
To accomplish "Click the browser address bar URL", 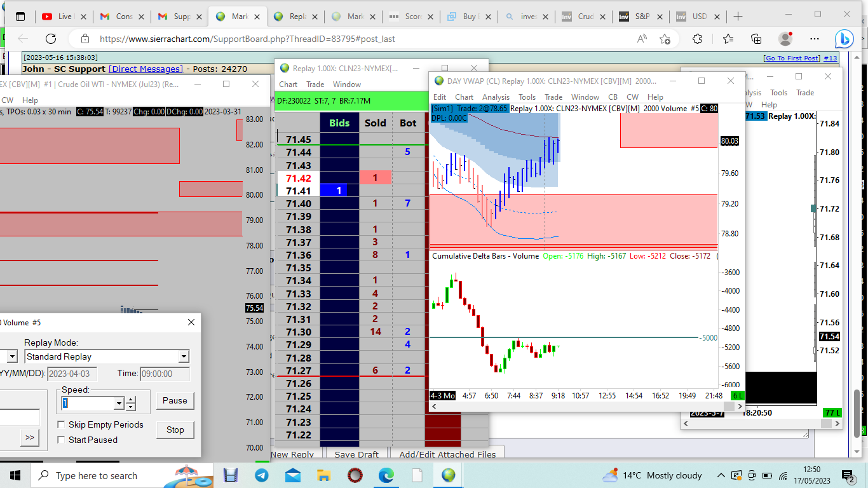I will click(x=247, y=39).
